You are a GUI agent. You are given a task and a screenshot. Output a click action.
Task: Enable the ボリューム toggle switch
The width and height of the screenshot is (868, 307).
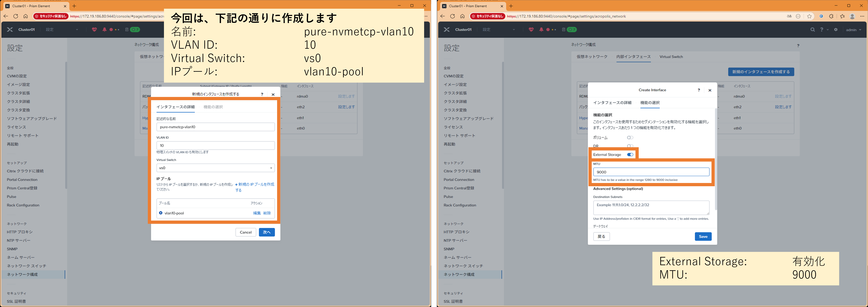click(x=630, y=138)
